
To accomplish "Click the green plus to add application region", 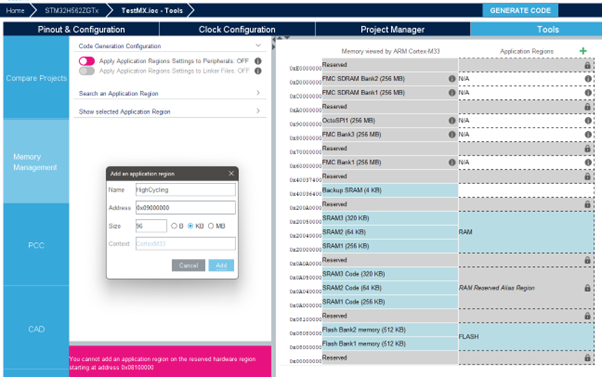I will click(x=583, y=51).
